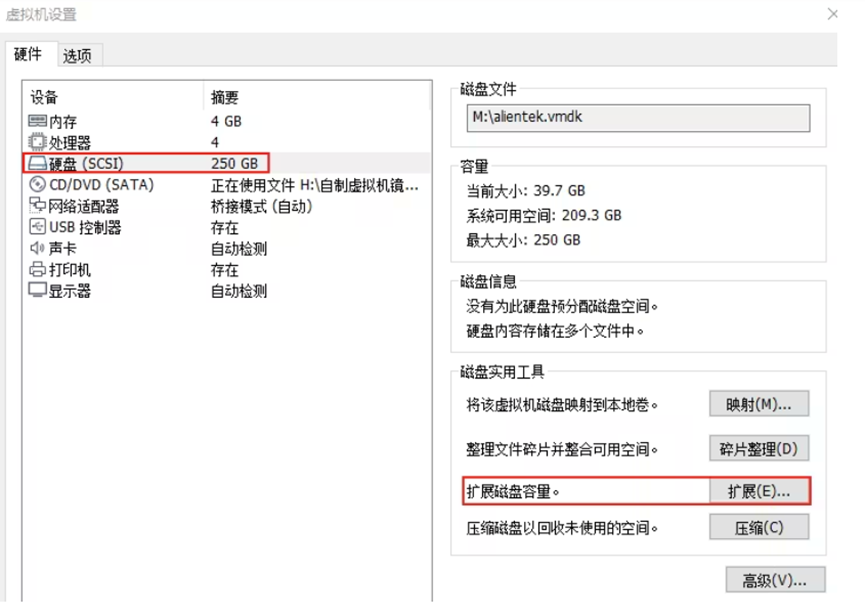Click the 正在使用文件 H:\ CD/DVD summary
The image size is (865, 616).
tap(314, 185)
